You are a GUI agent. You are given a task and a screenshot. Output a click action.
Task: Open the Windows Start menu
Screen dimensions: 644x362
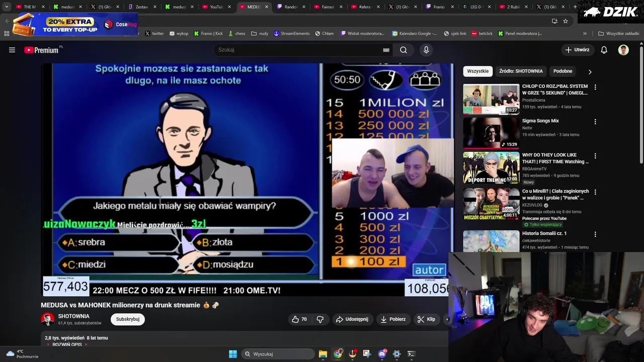coord(233,354)
